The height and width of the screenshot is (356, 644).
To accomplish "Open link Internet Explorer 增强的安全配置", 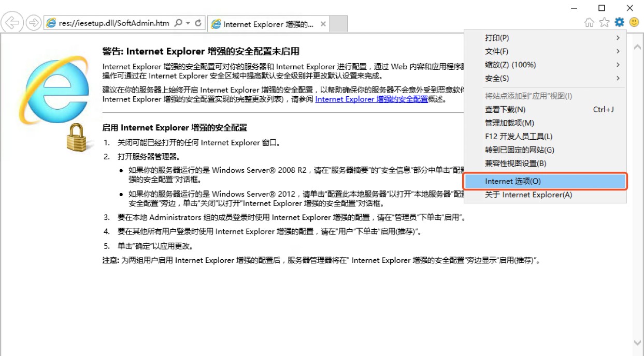I will pos(371,99).
